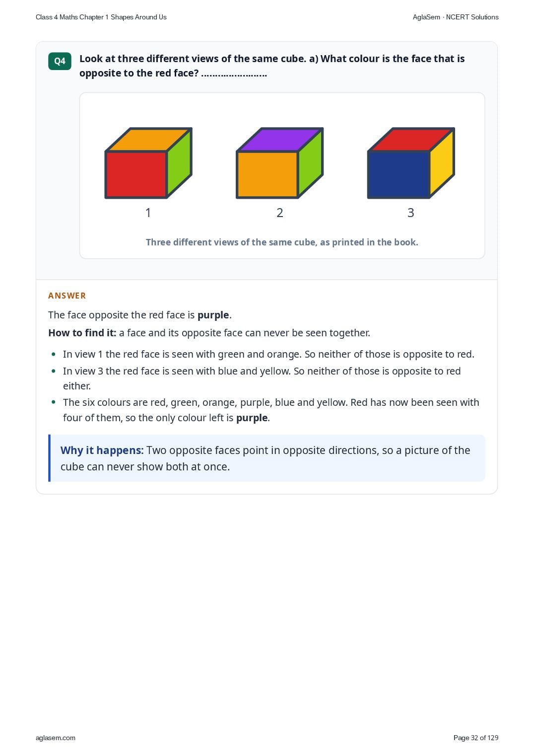Click the aglasem.com footer link
This screenshot has height=756, width=534.
tap(56, 738)
